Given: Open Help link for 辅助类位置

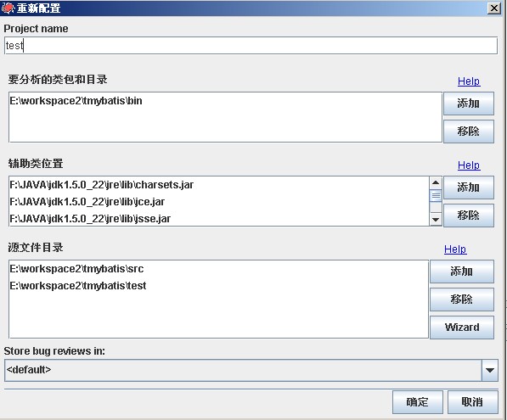Looking at the screenshot, I should coord(469,165).
